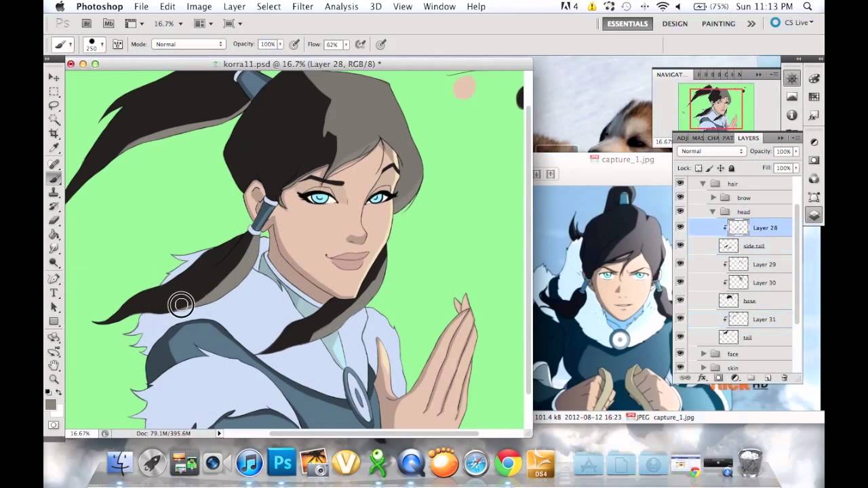The image size is (868, 488).
Task: Select the Clone Stamp tool
Action: coord(54,193)
